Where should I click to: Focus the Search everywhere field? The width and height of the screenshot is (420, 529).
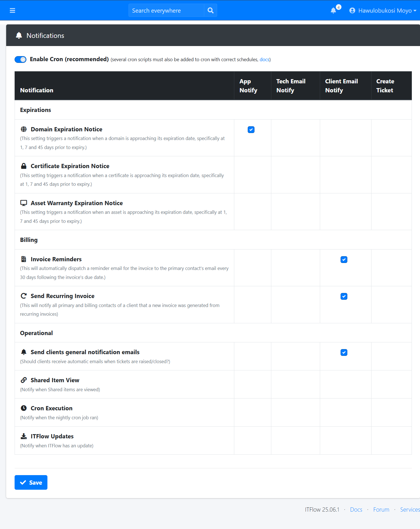click(x=166, y=10)
